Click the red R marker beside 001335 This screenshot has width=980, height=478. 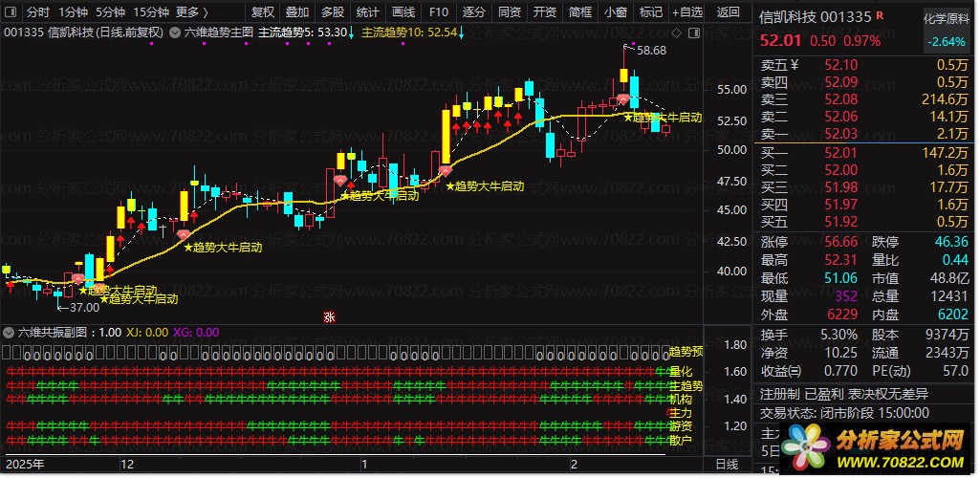click(880, 15)
